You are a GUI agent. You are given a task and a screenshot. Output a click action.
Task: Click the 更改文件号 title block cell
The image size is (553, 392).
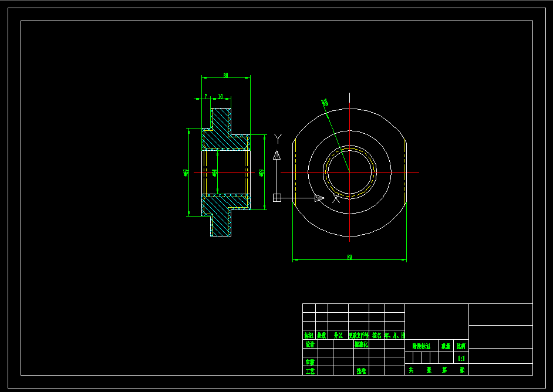point(359,335)
